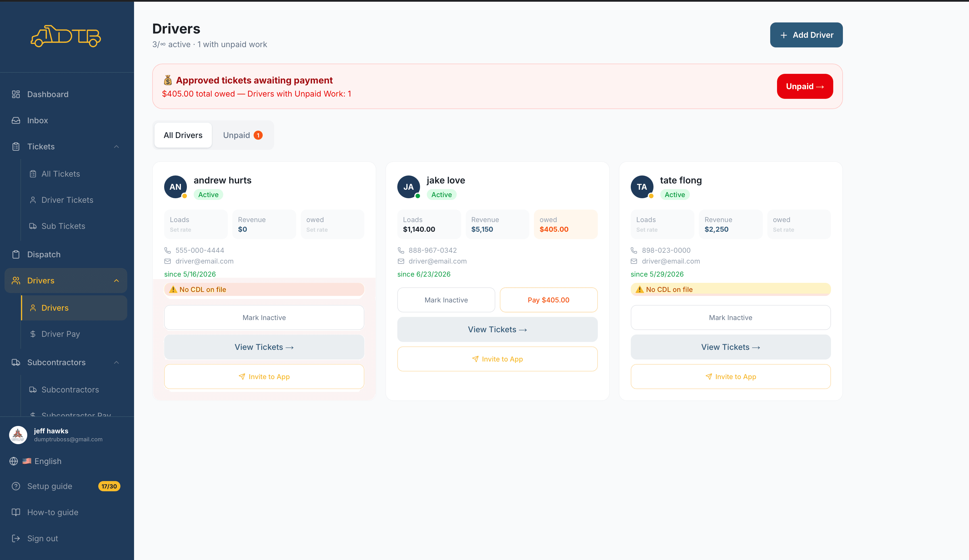Viewport: 969px width, 560px height.
Task: Click tate flong phone icon
Action: [x=634, y=250]
